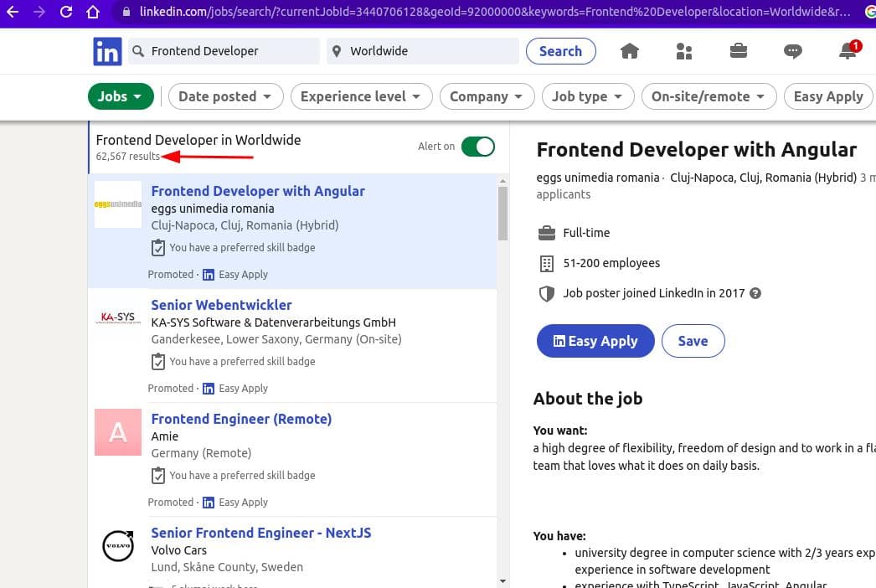Click 'Volvo Cars' company name text

click(178, 550)
